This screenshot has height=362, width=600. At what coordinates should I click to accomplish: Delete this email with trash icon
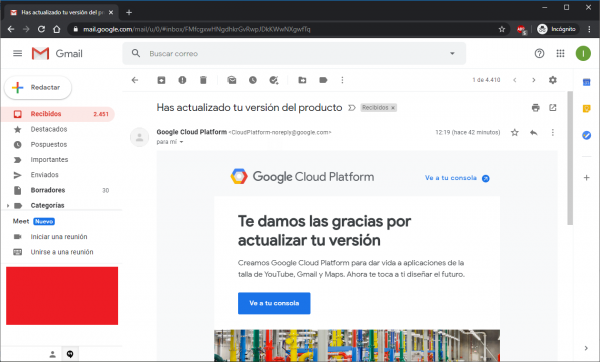coord(203,80)
